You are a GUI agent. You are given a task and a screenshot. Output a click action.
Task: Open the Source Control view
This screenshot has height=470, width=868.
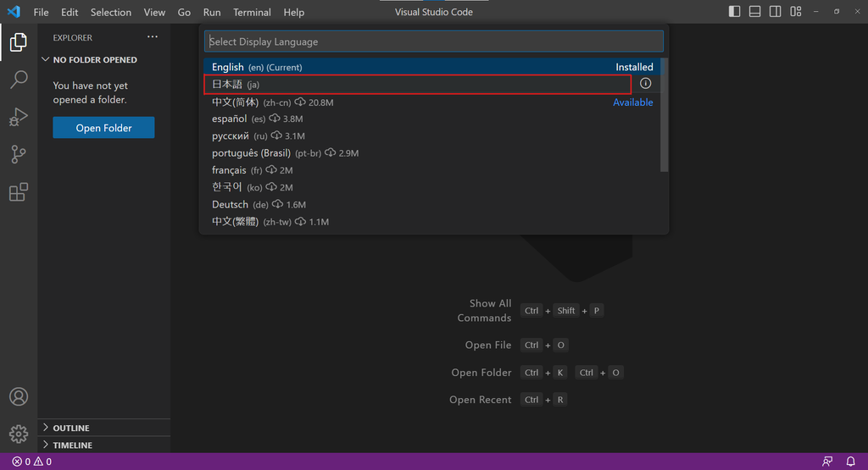click(18, 154)
